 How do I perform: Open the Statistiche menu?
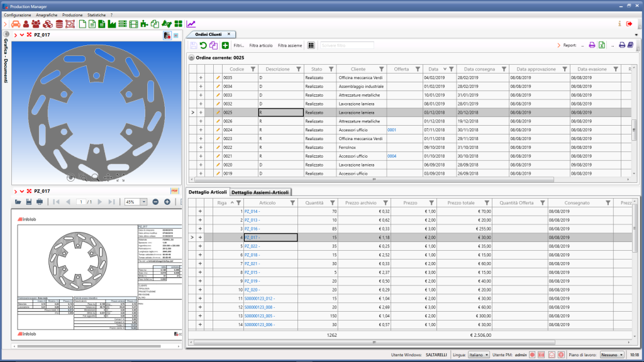click(96, 15)
